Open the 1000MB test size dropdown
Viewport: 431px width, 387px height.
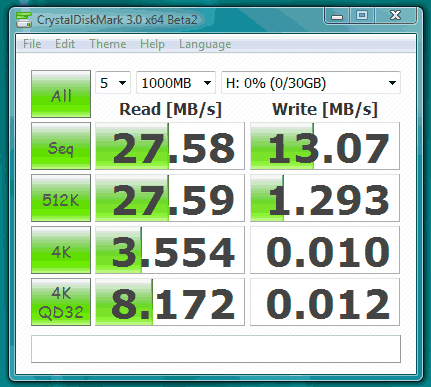(176, 83)
